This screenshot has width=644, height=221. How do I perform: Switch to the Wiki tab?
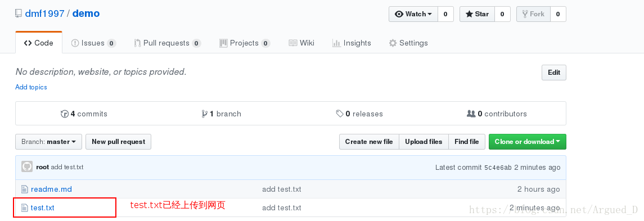301,43
